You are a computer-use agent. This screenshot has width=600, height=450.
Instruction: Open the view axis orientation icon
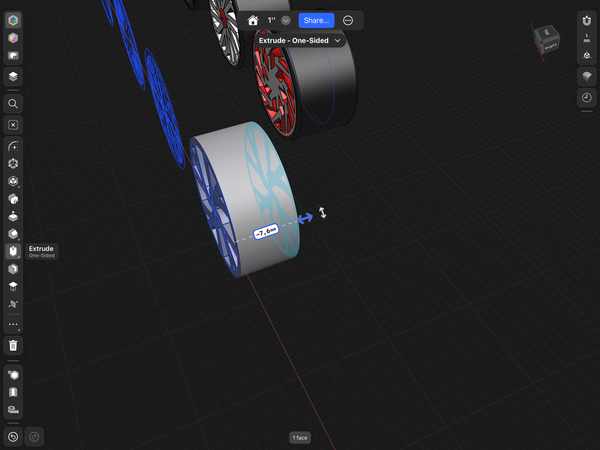coord(587,55)
